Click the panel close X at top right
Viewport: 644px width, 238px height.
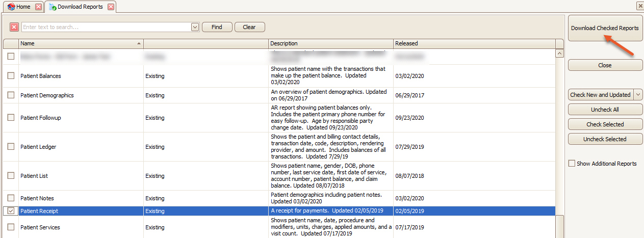(640, 6)
